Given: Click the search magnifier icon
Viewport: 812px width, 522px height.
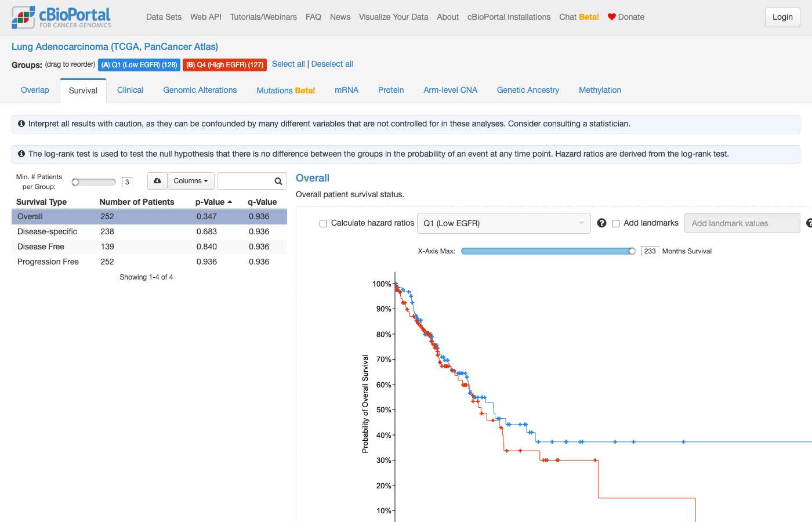Looking at the screenshot, I should pos(278,181).
